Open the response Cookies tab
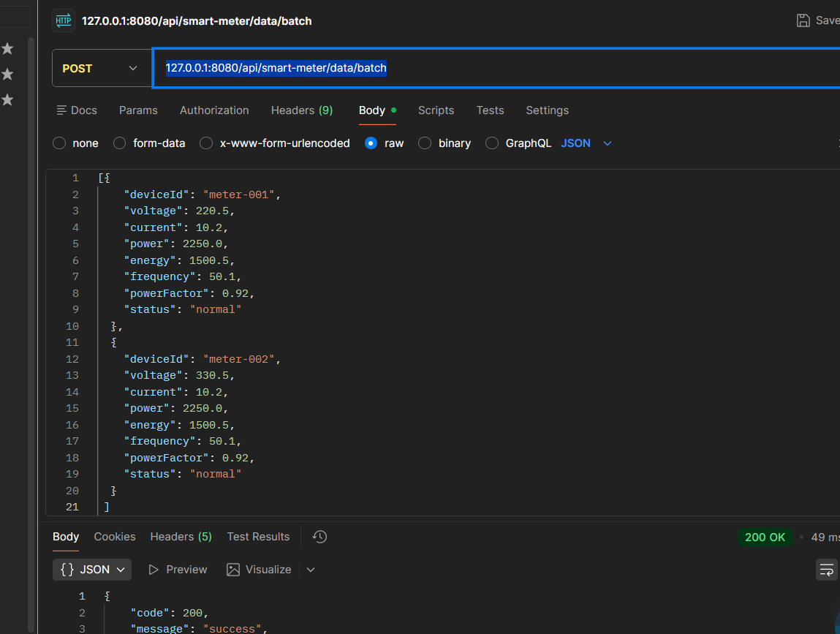Viewport: 840px width, 634px height. [115, 537]
